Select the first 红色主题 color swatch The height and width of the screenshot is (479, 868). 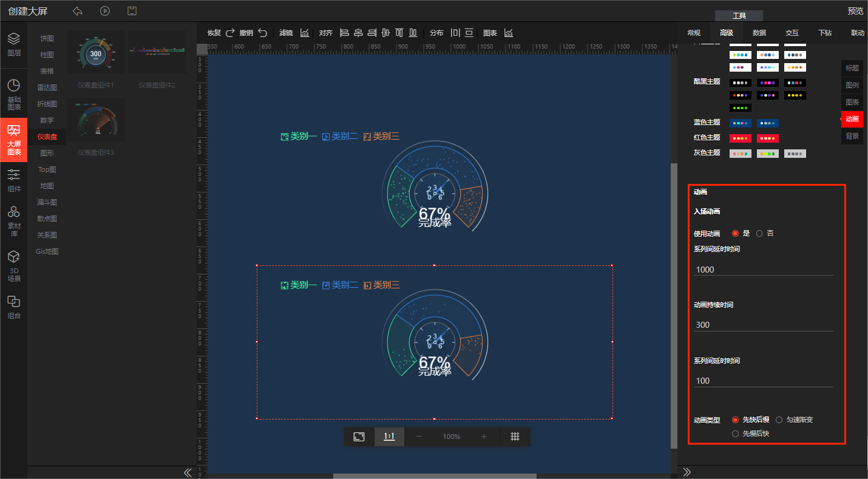pos(740,138)
